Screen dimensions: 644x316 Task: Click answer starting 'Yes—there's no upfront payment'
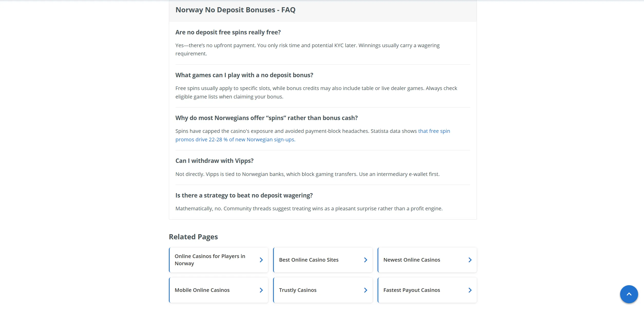pyautogui.click(x=307, y=50)
